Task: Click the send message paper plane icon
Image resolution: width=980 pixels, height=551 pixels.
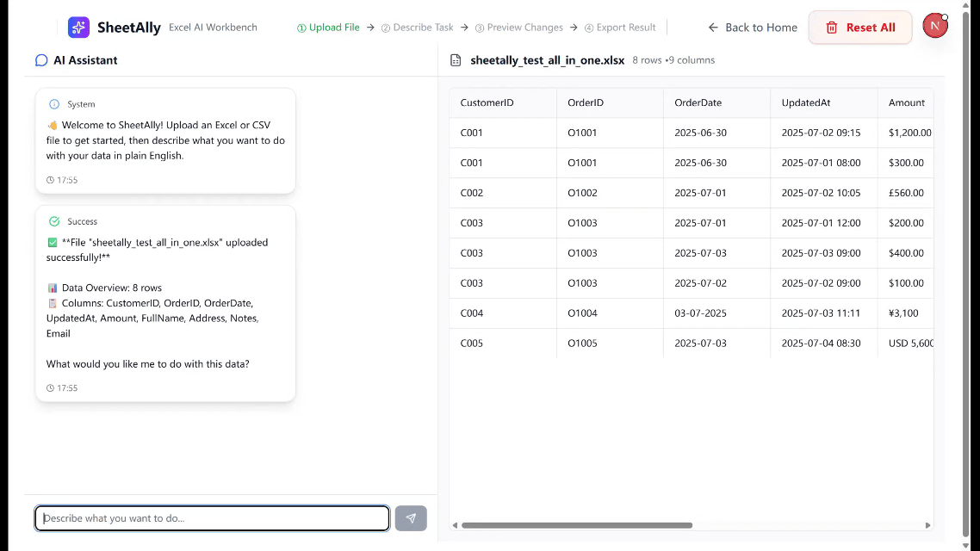Action: tap(411, 518)
